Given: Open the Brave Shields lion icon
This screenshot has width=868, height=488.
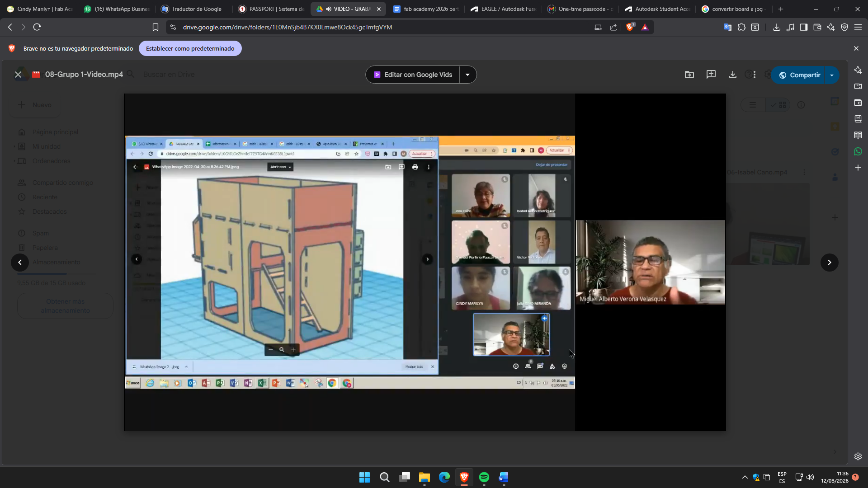Looking at the screenshot, I should pos(630,27).
